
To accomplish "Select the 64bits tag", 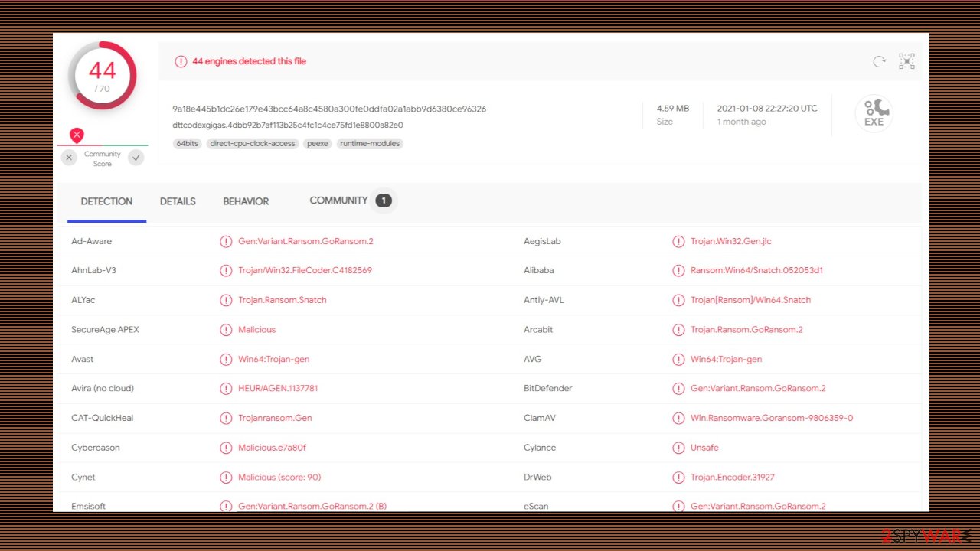I will pyautogui.click(x=188, y=143).
